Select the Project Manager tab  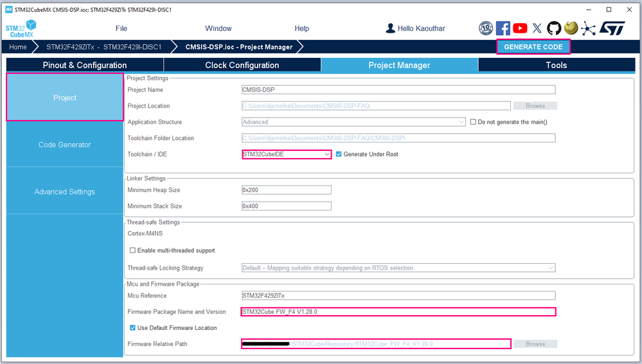click(x=399, y=65)
